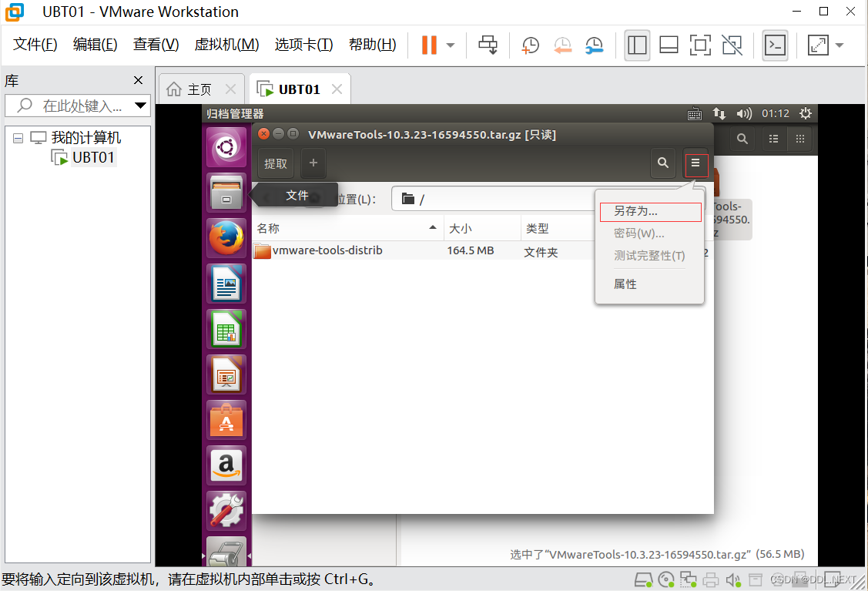Close the UBT01 tab
This screenshot has height=591, width=868.
click(337, 89)
